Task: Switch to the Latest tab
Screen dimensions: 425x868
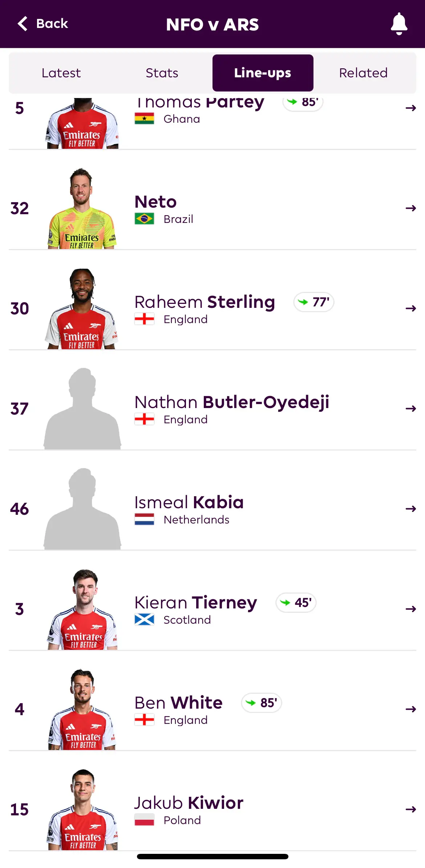Action: click(61, 73)
